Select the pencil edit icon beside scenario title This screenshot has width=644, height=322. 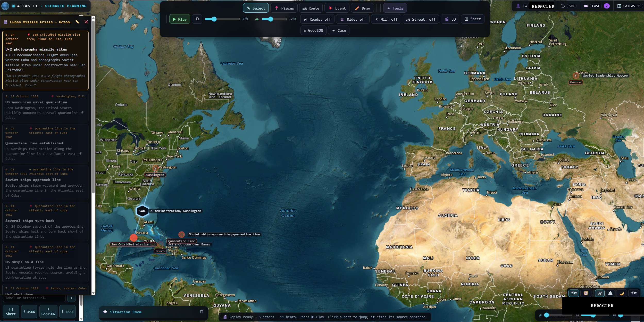(x=77, y=22)
